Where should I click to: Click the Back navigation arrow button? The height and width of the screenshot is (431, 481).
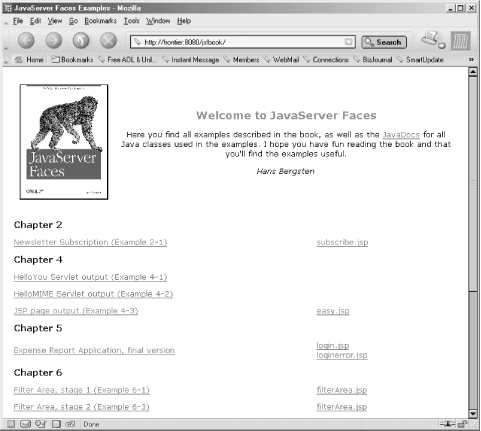[26, 41]
